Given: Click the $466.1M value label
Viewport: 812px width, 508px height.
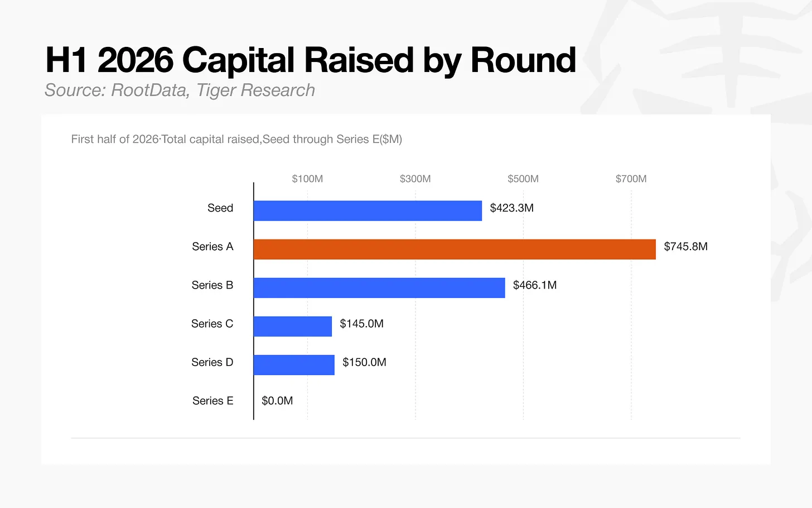Looking at the screenshot, I should [535, 285].
